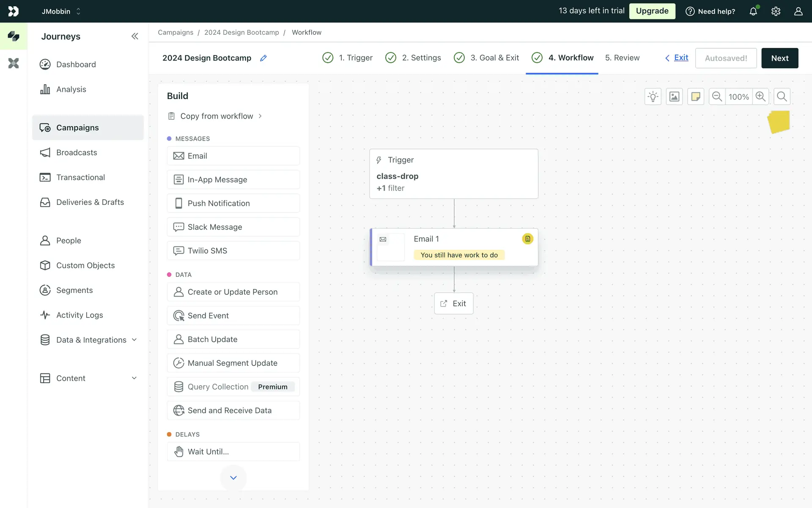812x508 pixels.
Task: Collapse the Journeys sidebar
Action: 134,36
